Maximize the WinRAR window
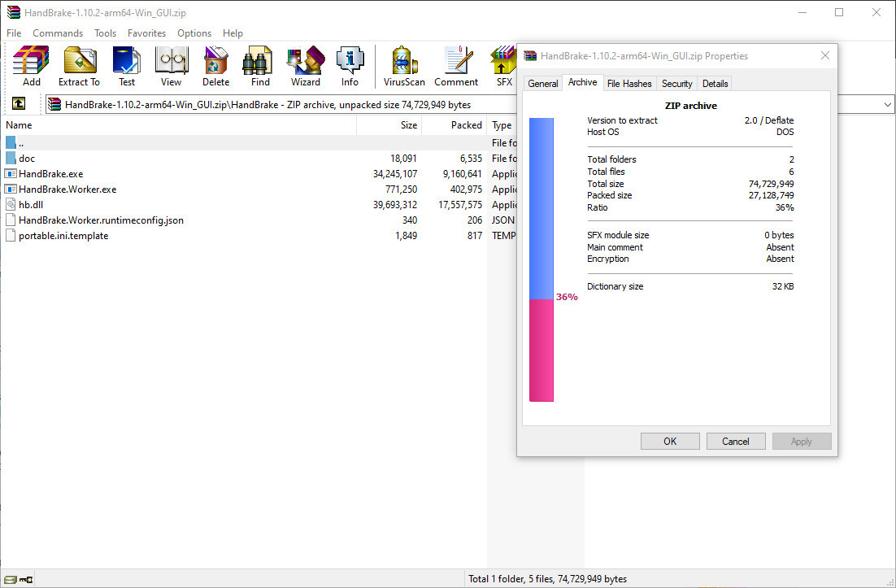 click(x=839, y=12)
